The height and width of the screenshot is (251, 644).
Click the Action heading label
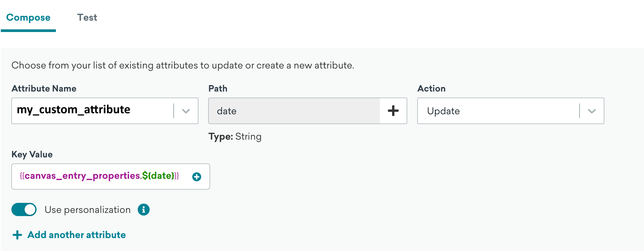point(431,89)
